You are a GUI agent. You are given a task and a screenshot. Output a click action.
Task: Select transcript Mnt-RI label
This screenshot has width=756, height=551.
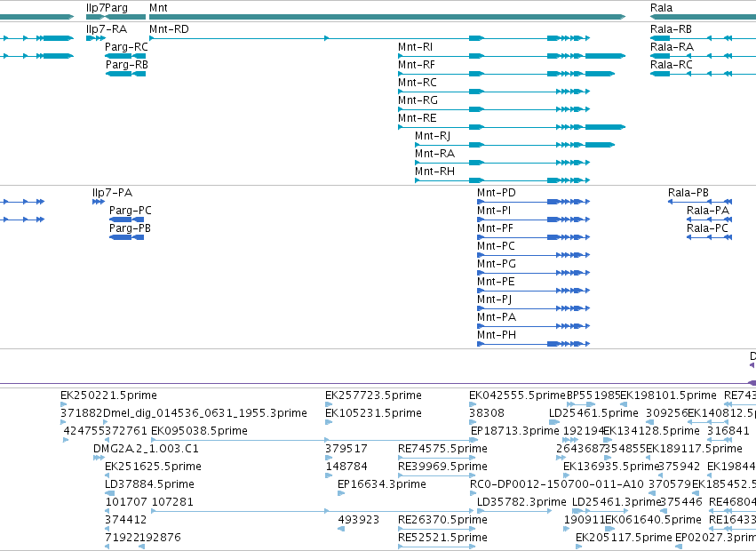point(415,47)
